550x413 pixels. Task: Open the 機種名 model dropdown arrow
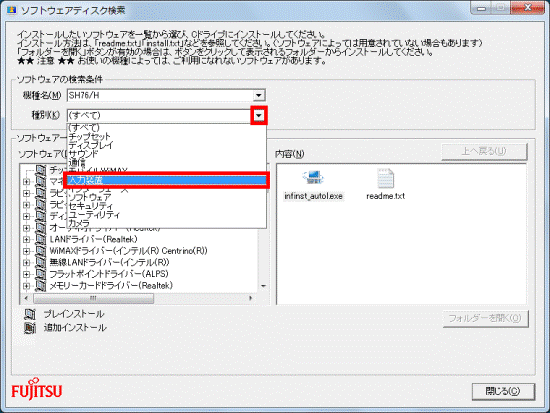pyautogui.click(x=259, y=95)
